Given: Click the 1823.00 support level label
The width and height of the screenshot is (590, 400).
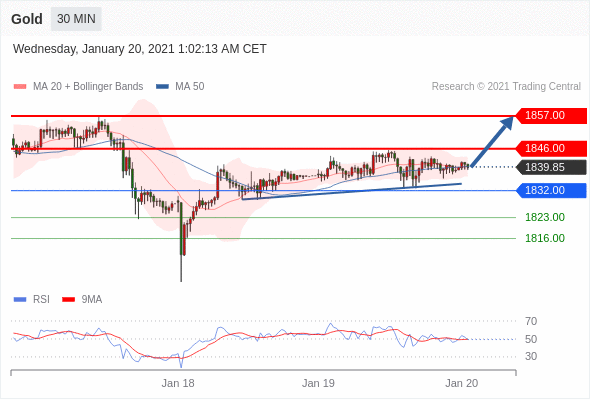Looking at the screenshot, I should point(545,217).
